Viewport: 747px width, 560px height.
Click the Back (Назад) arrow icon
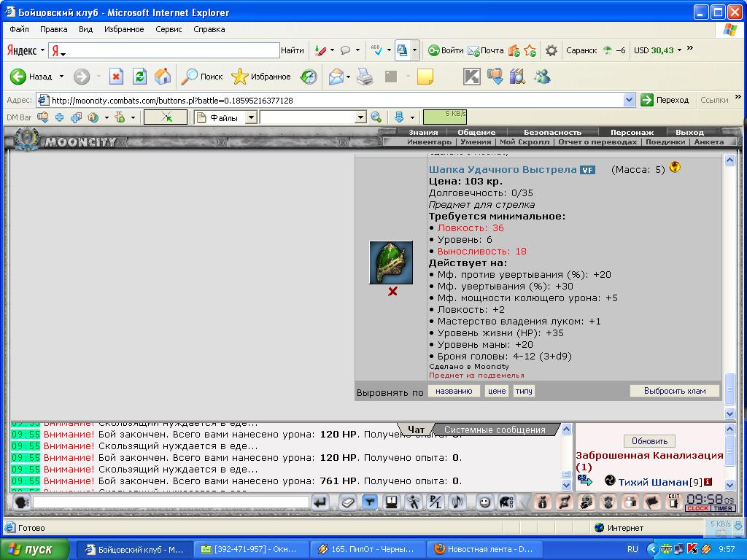[18, 76]
